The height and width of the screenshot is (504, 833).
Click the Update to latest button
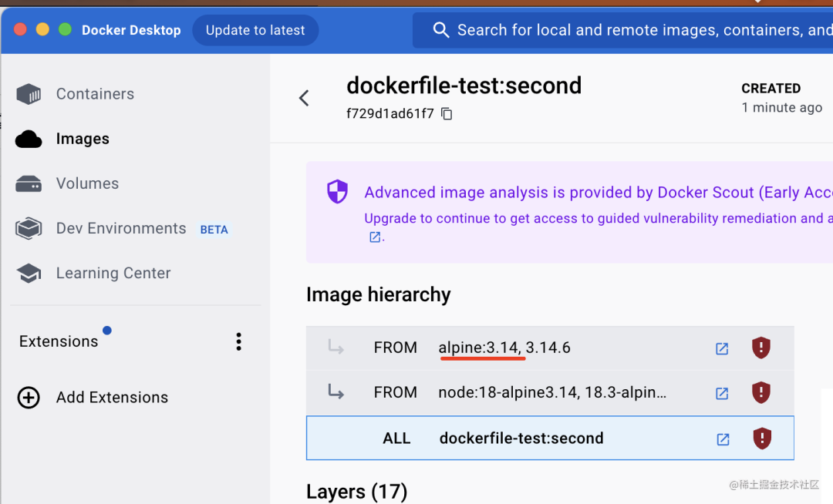[x=255, y=30]
